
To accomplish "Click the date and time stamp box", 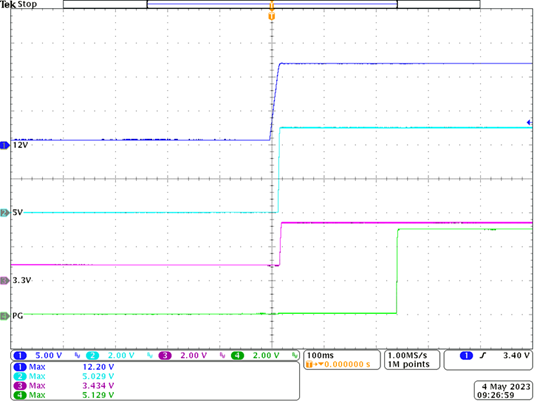I will [503, 390].
